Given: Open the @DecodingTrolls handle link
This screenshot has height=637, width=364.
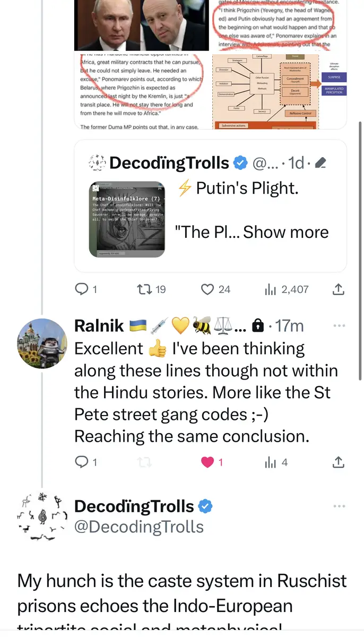Looking at the screenshot, I should tap(138, 527).
